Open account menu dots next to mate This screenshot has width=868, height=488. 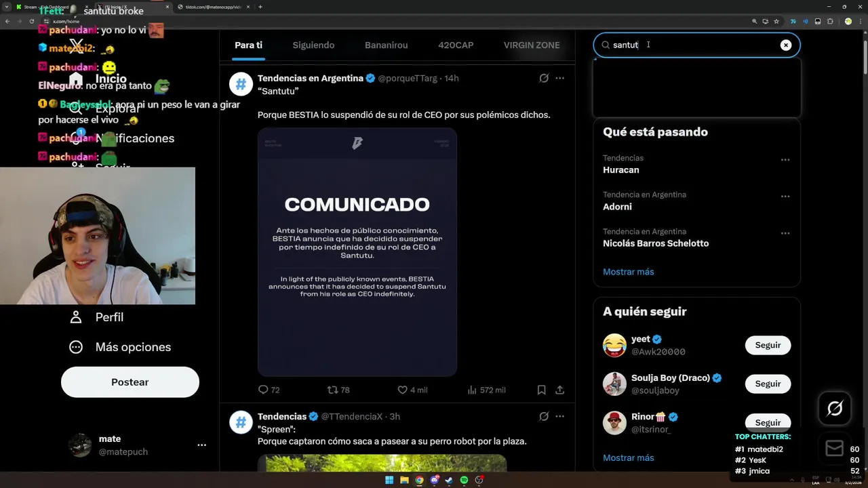(x=201, y=445)
